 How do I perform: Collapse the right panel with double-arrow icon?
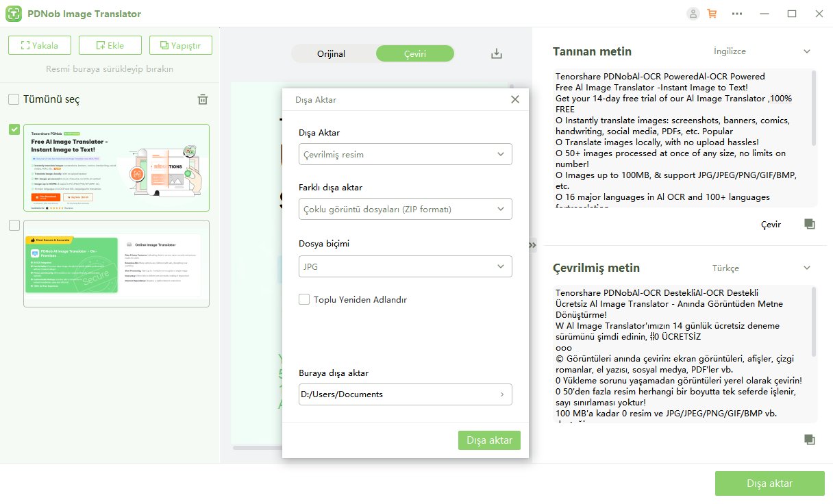[x=532, y=245]
